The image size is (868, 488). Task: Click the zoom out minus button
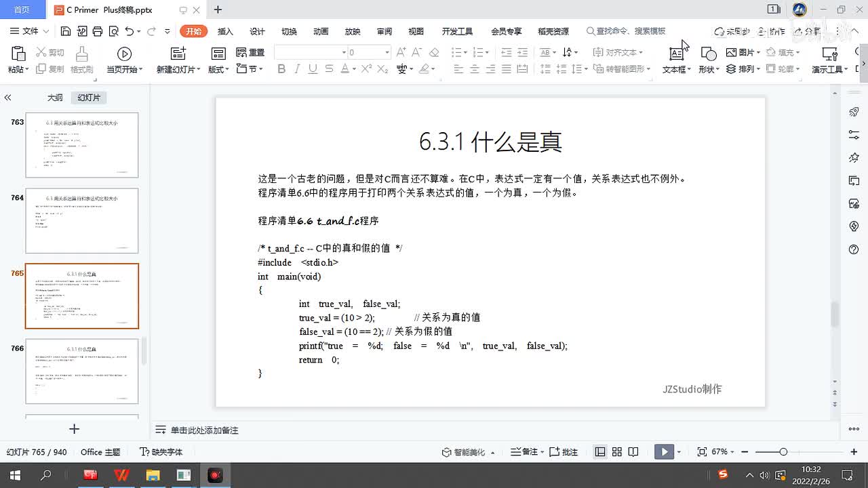(x=746, y=451)
